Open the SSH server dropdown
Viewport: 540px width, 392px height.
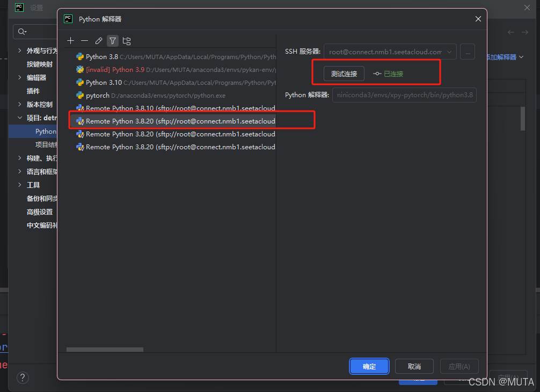pos(390,52)
